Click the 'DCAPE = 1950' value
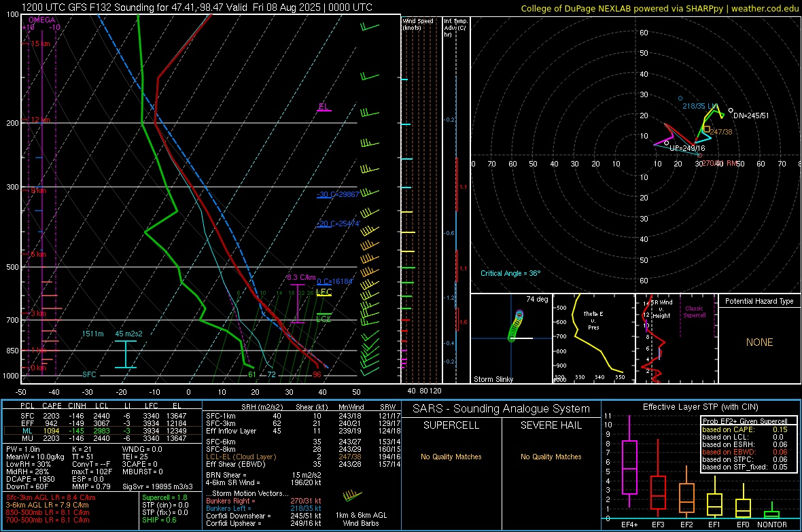This screenshot has width=802, height=532. [x=29, y=479]
